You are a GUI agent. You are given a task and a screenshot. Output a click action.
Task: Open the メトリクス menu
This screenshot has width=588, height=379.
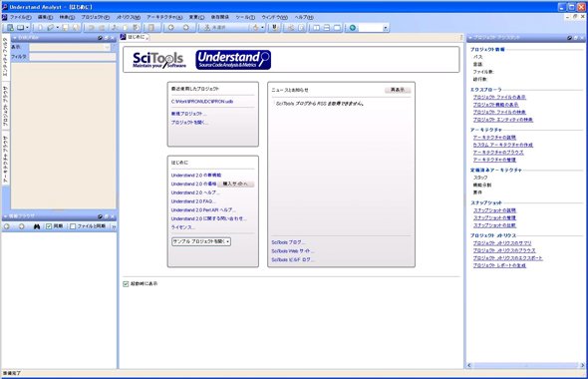click(x=128, y=17)
